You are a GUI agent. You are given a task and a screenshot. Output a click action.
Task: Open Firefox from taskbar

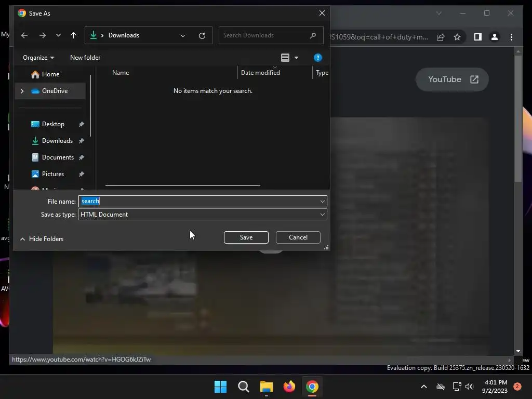click(x=289, y=387)
